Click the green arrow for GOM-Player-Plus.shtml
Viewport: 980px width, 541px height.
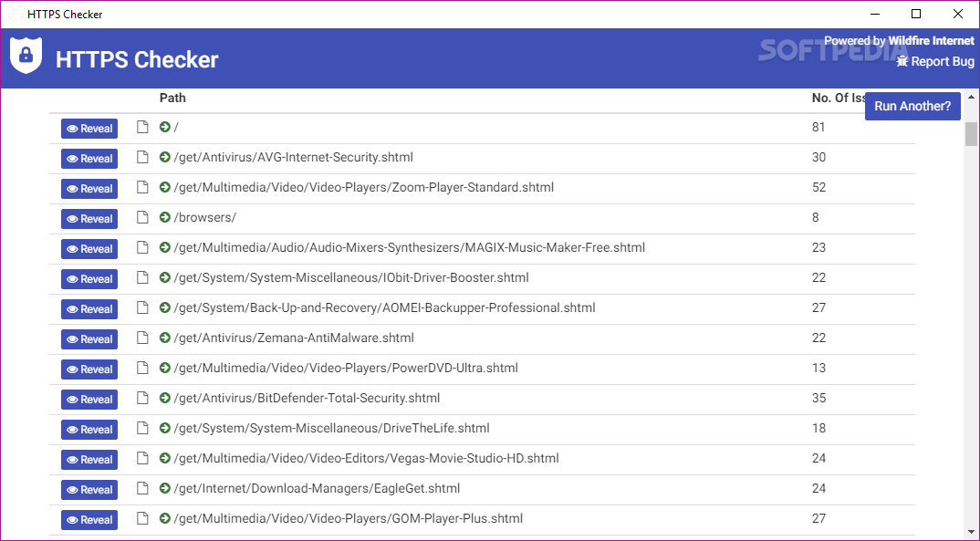coord(165,518)
